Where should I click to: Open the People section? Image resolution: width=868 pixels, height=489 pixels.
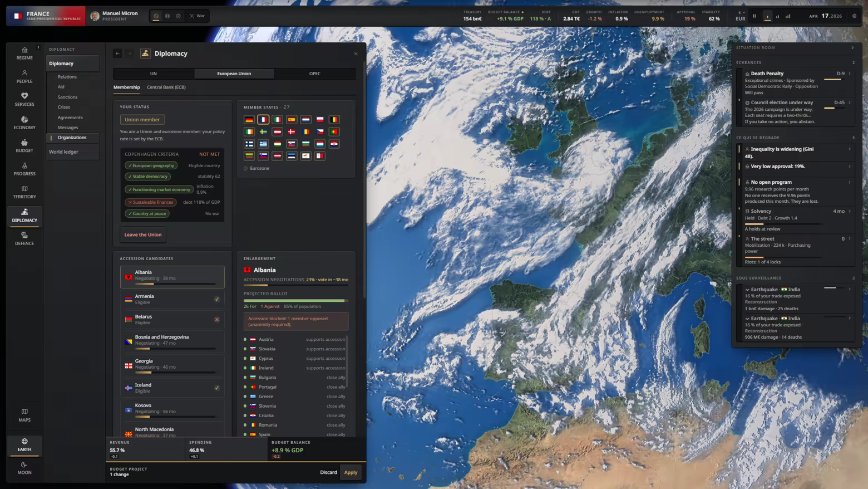pyautogui.click(x=24, y=76)
